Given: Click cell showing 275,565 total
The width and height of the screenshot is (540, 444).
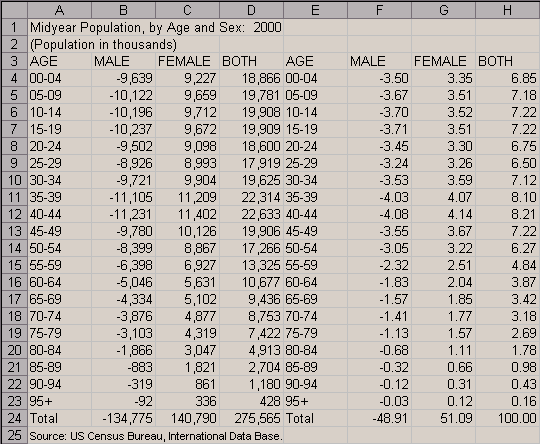Looking at the screenshot, I should 251,418.
